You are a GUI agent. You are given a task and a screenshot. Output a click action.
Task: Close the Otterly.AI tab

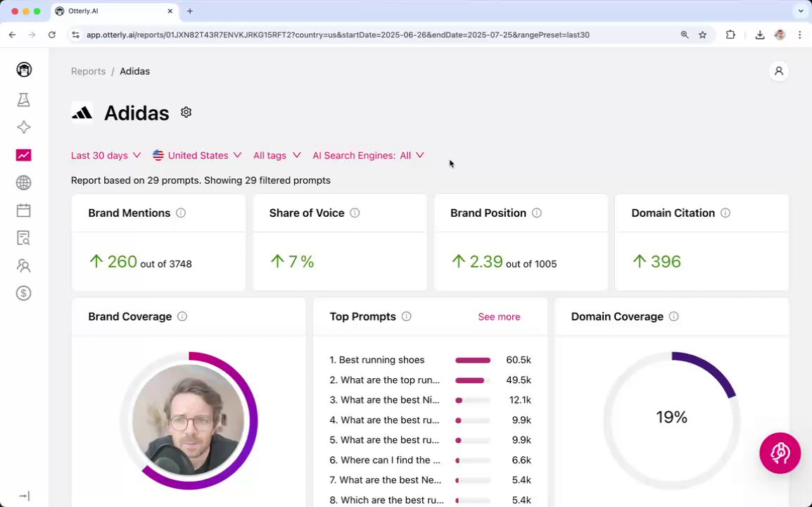pos(170,11)
